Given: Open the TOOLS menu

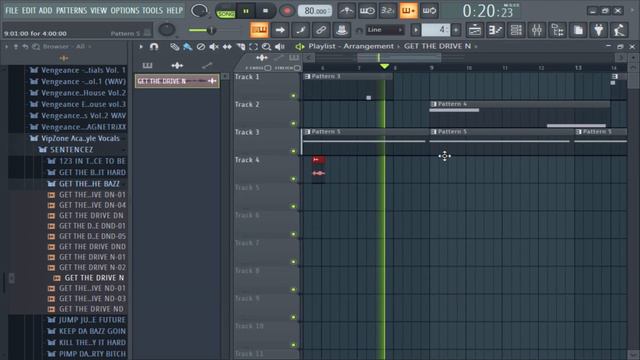Looking at the screenshot, I should click(x=152, y=10).
